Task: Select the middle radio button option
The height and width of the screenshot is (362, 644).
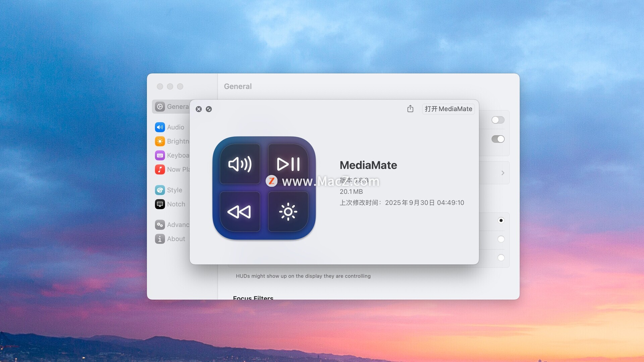Action: (x=501, y=239)
